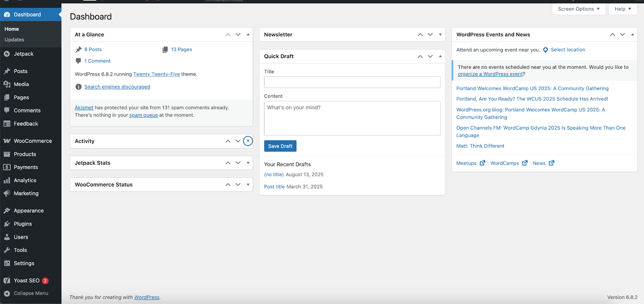Image resolution: width=644 pixels, height=304 pixels.
Task: Click the comment icon beside 1 Comment
Action: pos(78,61)
